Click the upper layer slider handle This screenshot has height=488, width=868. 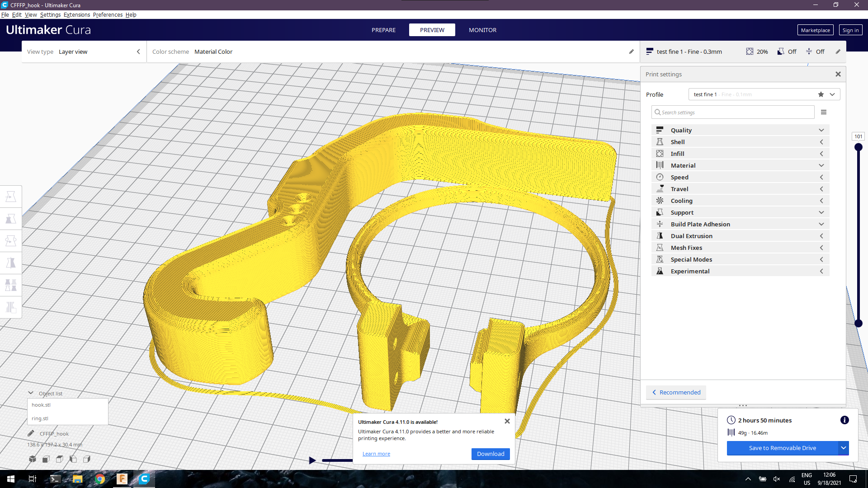click(858, 147)
